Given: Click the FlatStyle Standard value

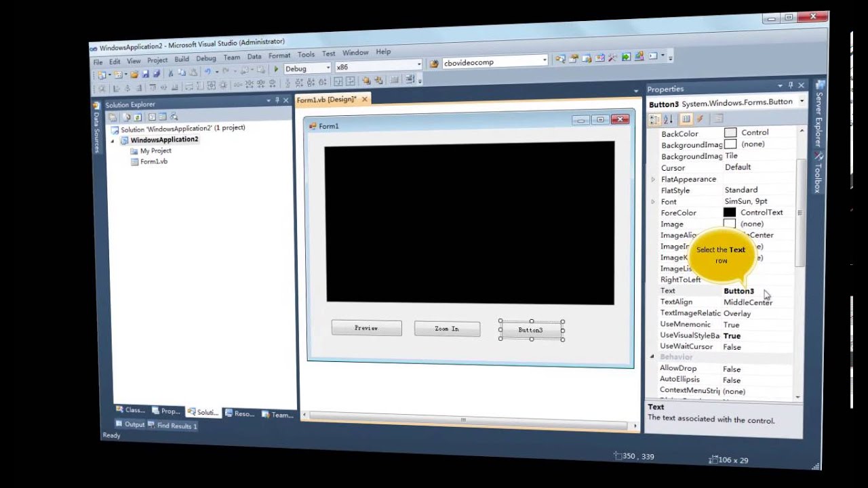Looking at the screenshot, I should 741,190.
